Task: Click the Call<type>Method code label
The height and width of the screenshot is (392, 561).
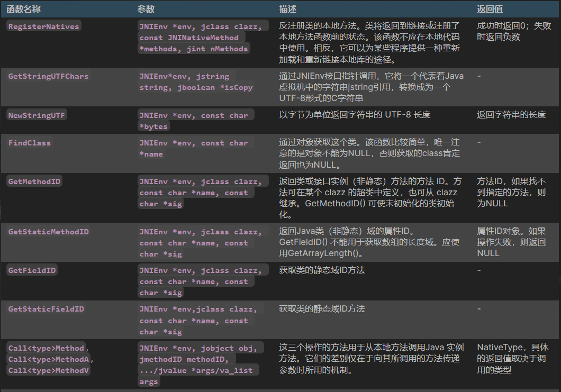Action: (x=46, y=348)
